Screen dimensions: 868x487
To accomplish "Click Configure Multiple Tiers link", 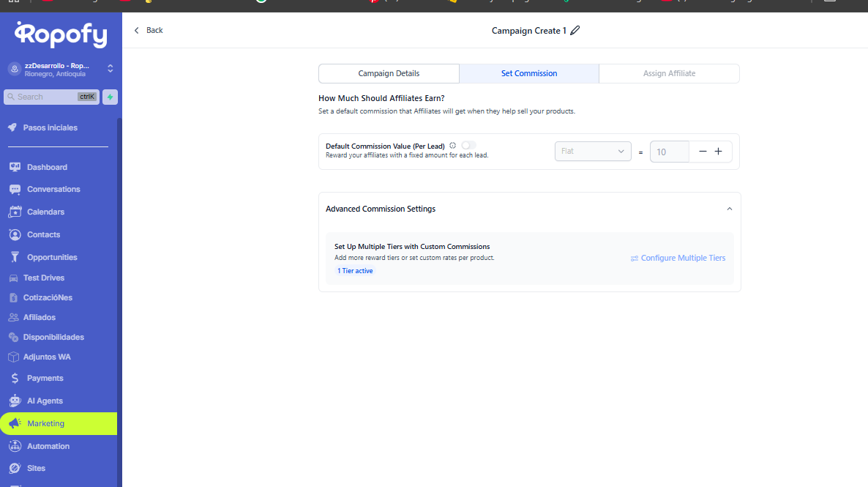I will (678, 258).
